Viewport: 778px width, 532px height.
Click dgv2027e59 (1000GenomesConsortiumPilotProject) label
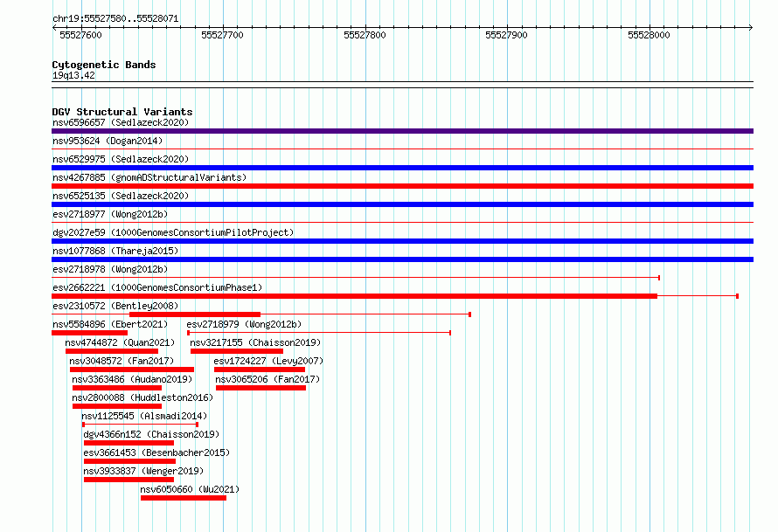point(173,232)
